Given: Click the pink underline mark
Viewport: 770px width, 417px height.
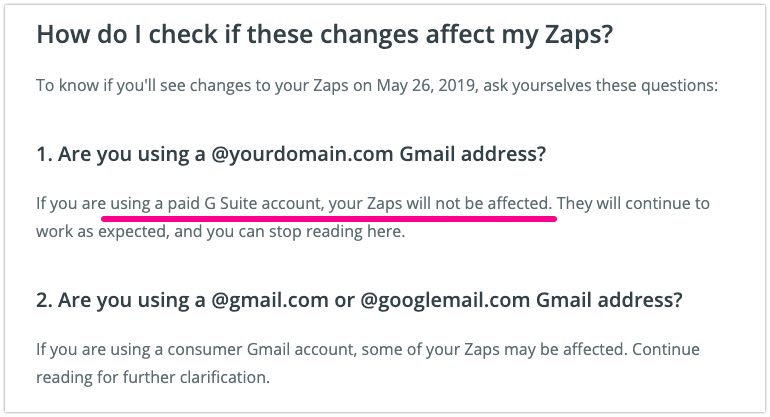Looking at the screenshot, I should click(329, 219).
